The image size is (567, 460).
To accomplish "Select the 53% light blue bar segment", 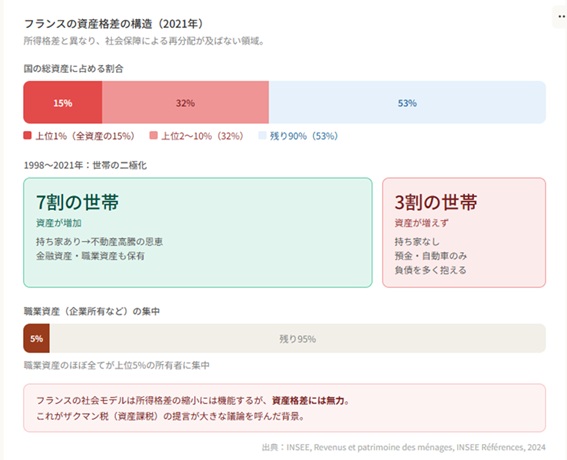I will point(407,103).
